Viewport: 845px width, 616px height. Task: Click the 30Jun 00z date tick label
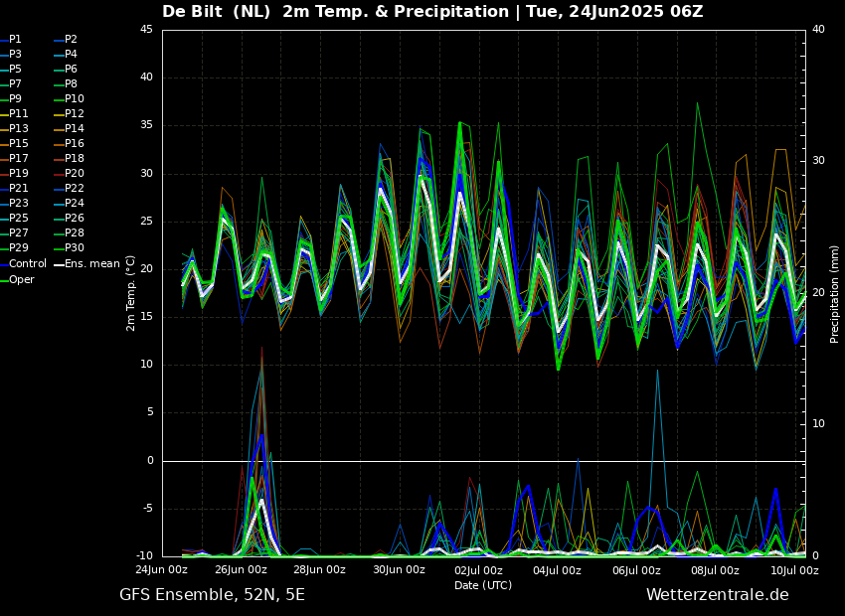tap(400, 570)
